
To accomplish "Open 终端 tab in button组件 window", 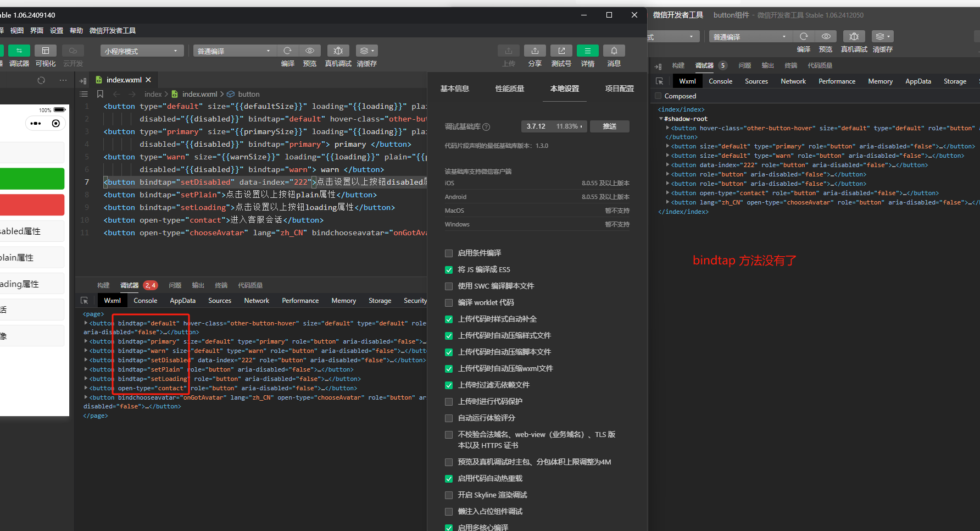I will (791, 65).
